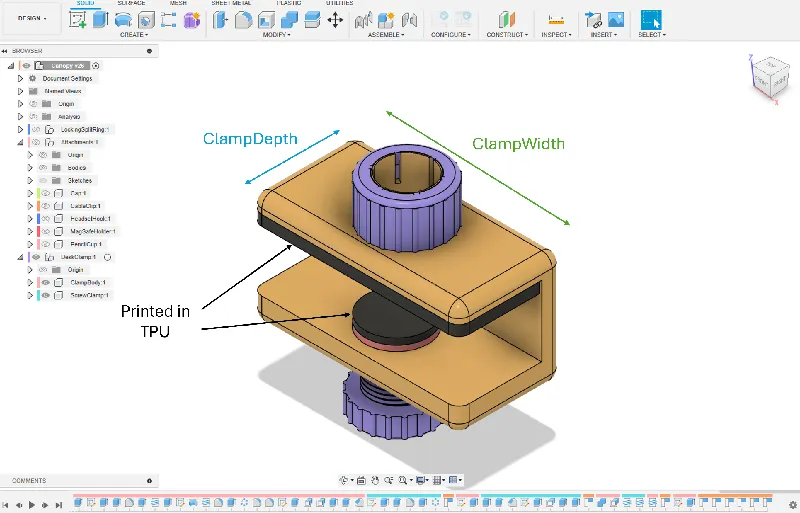The image size is (800, 513).
Task: Click the Create Sketch tool icon
Action: [x=79, y=19]
